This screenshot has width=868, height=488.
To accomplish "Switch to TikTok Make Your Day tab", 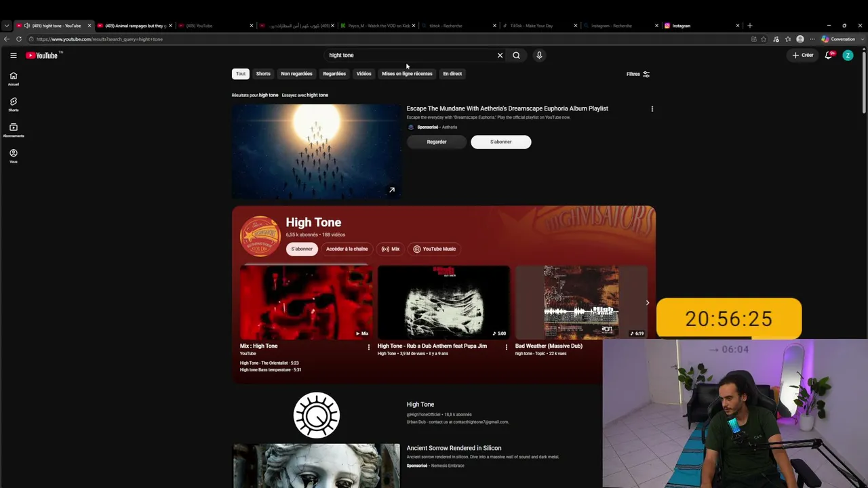I will coord(540,26).
